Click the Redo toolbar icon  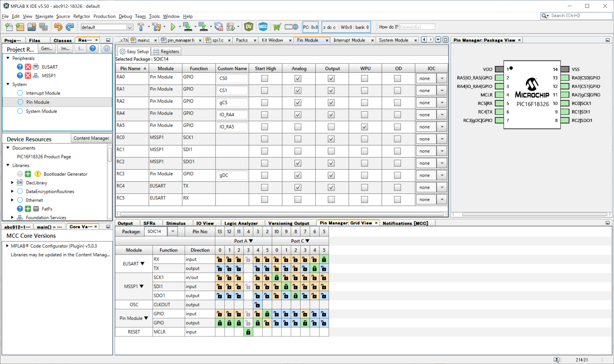point(70,27)
